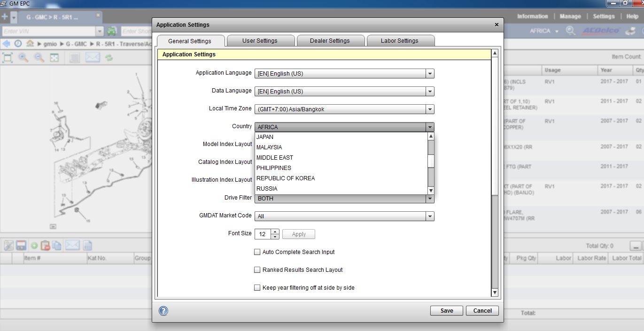Open the Information menu
This screenshot has height=331, width=644.
click(x=532, y=16)
